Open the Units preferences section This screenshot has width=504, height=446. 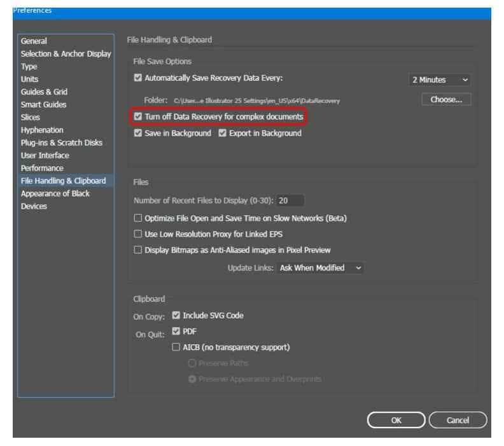coord(29,79)
